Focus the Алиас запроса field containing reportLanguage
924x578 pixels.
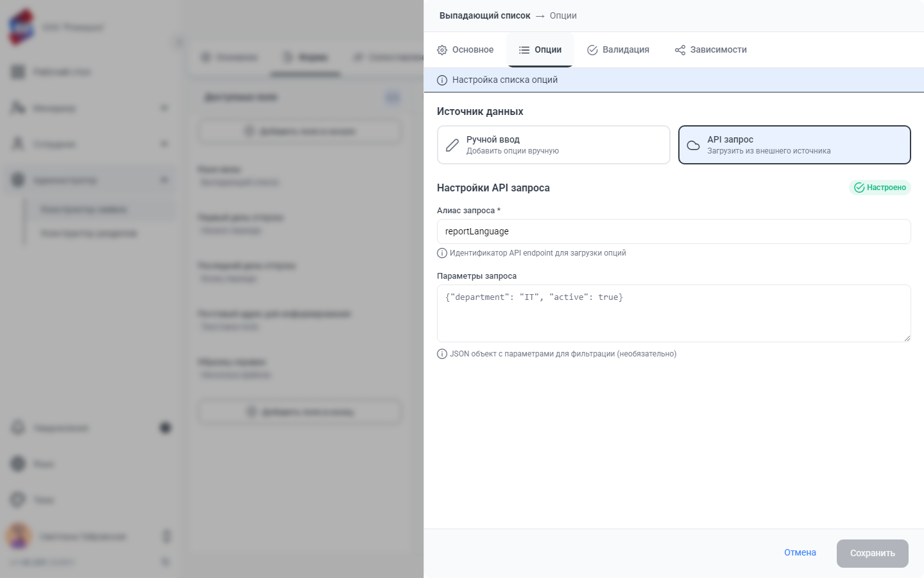click(x=674, y=231)
